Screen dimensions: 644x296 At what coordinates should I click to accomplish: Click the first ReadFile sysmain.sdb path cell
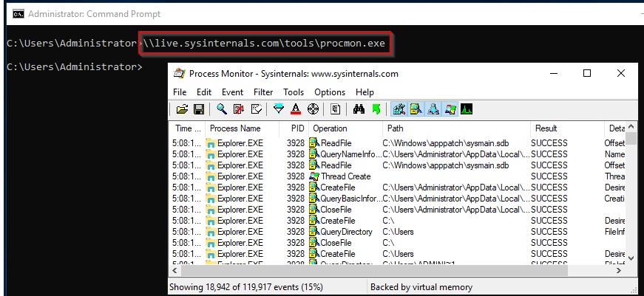tap(446, 143)
